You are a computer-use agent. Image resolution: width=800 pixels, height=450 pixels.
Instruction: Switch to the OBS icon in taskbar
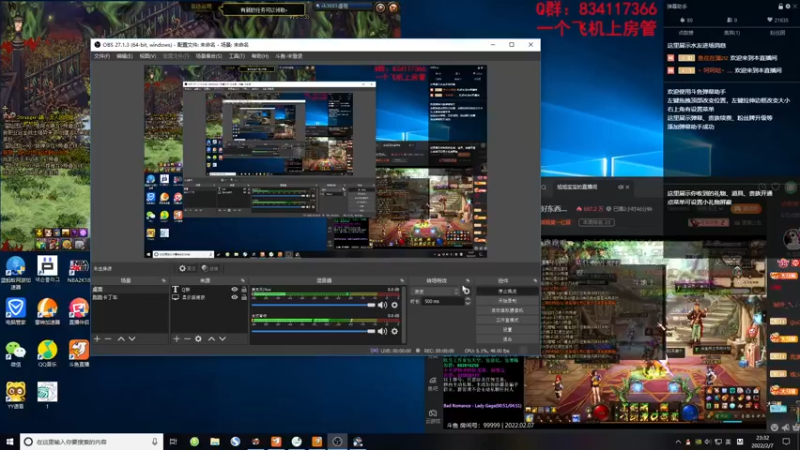337,442
